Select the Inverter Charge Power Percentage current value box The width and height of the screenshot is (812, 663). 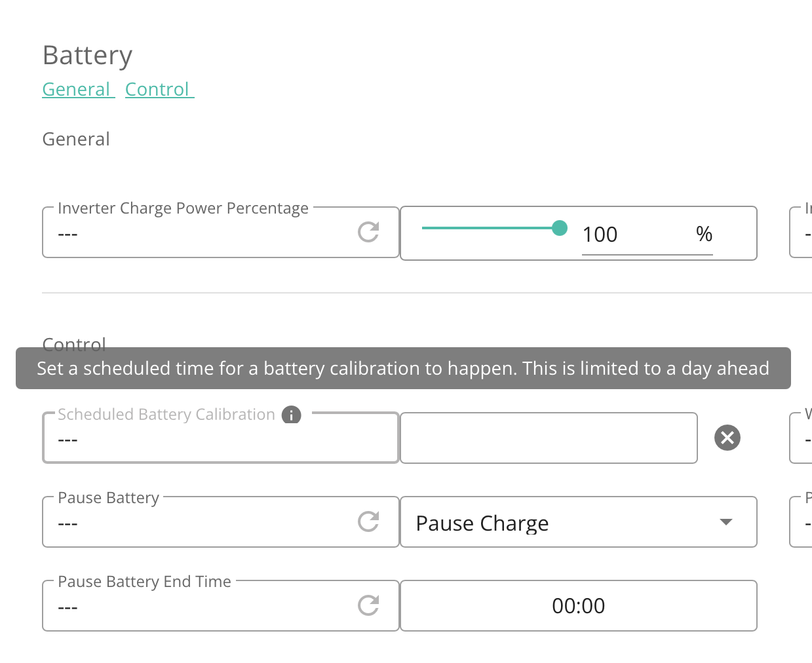221,233
